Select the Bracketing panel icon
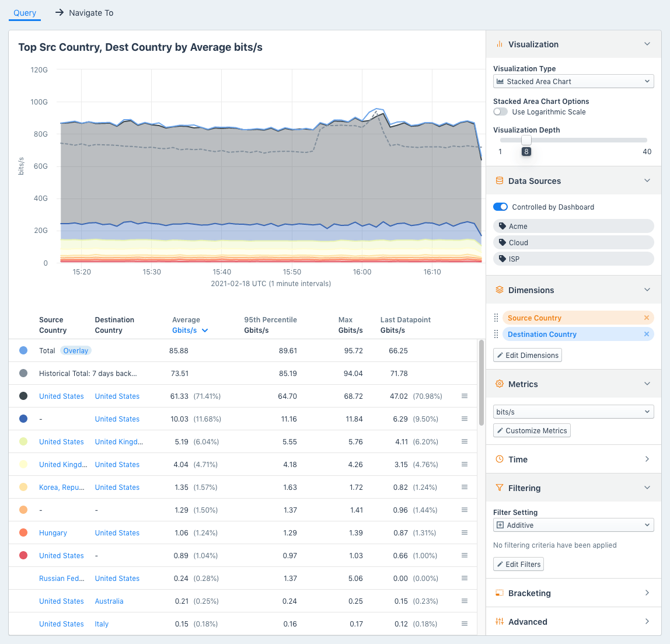This screenshot has height=644, width=670. coord(499,593)
